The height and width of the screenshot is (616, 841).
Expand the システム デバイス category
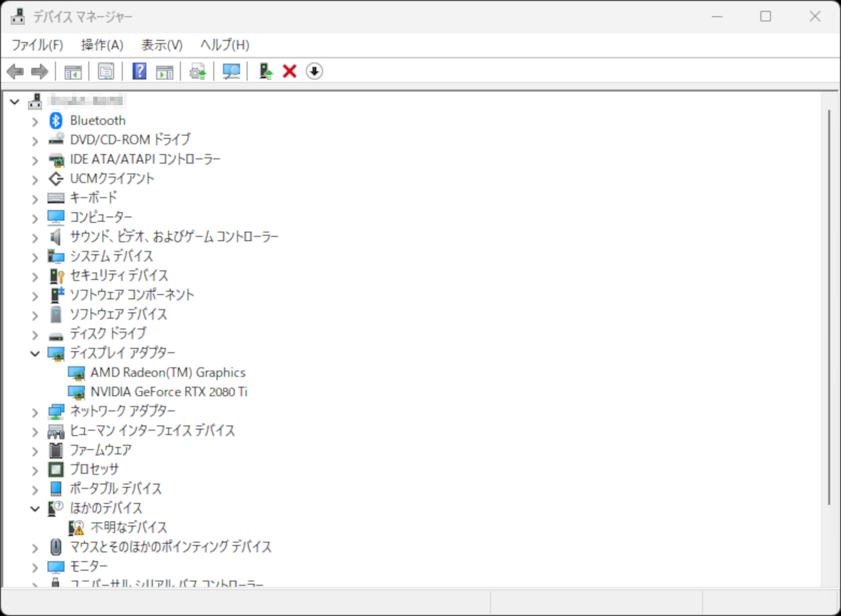click(35, 256)
